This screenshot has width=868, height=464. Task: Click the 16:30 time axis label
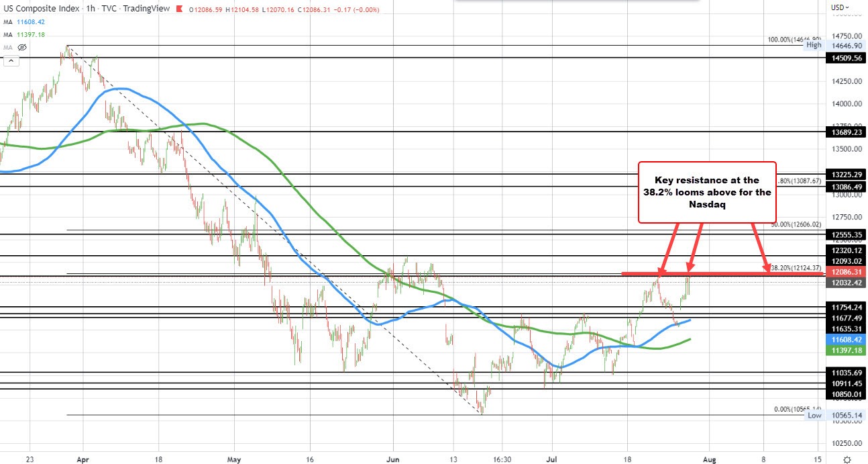coord(502,459)
